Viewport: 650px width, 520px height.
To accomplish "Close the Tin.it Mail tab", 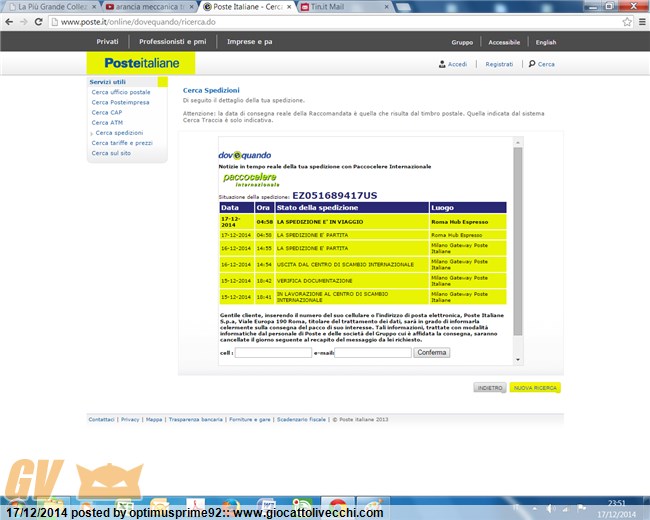I will [x=386, y=7].
